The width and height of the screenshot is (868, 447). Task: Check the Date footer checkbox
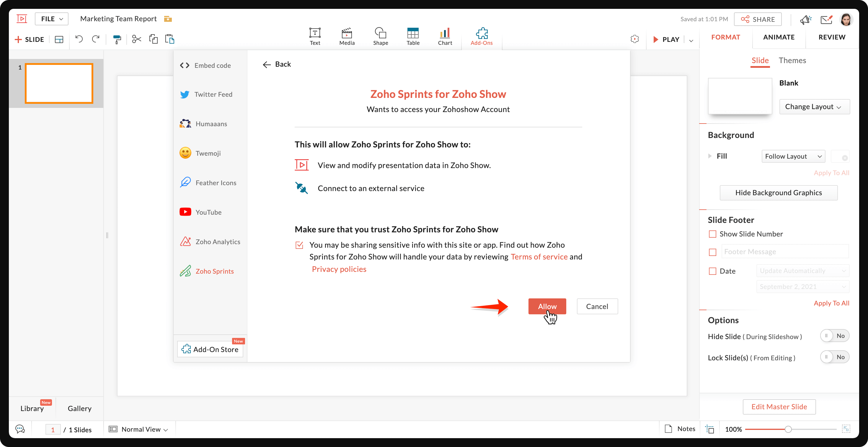point(712,271)
